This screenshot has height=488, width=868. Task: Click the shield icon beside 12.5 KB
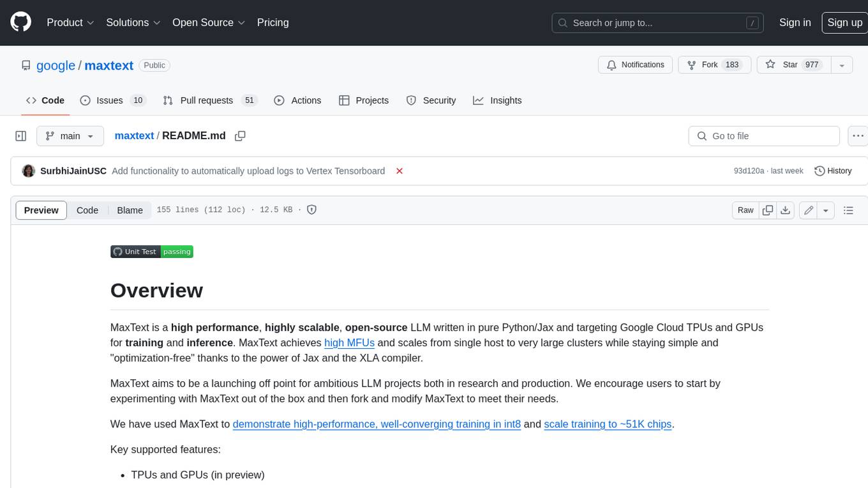pos(311,210)
